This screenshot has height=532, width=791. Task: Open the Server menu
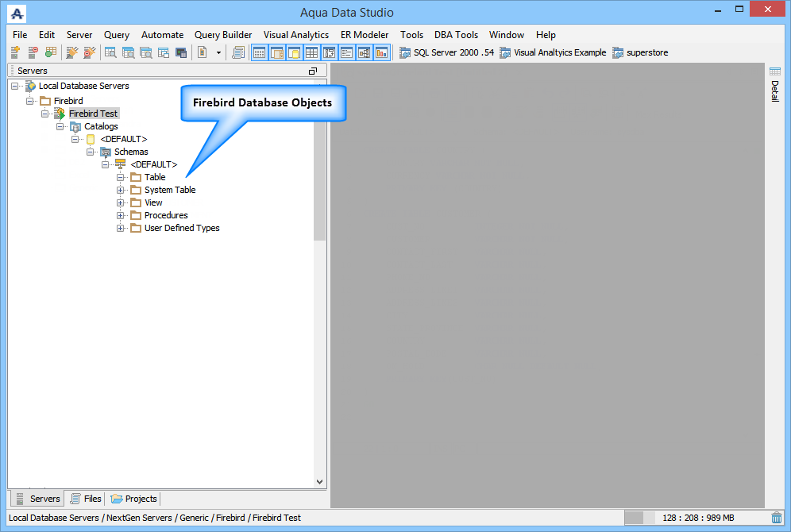pyautogui.click(x=79, y=35)
